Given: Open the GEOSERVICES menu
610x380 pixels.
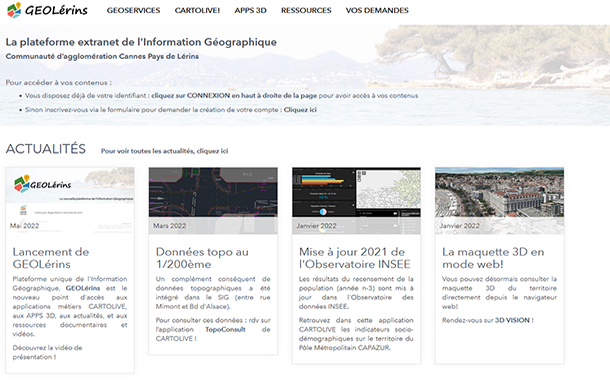Looking at the screenshot, I should (133, 11).
